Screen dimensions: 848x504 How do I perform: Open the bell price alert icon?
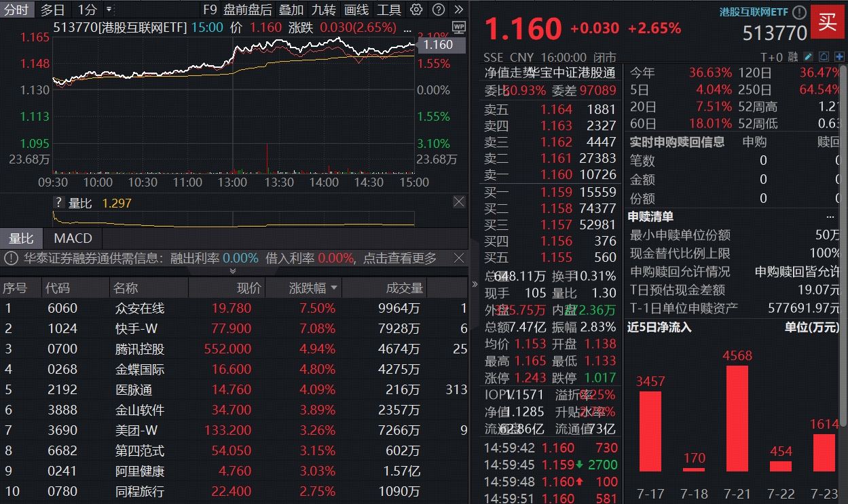coord(824,56)
